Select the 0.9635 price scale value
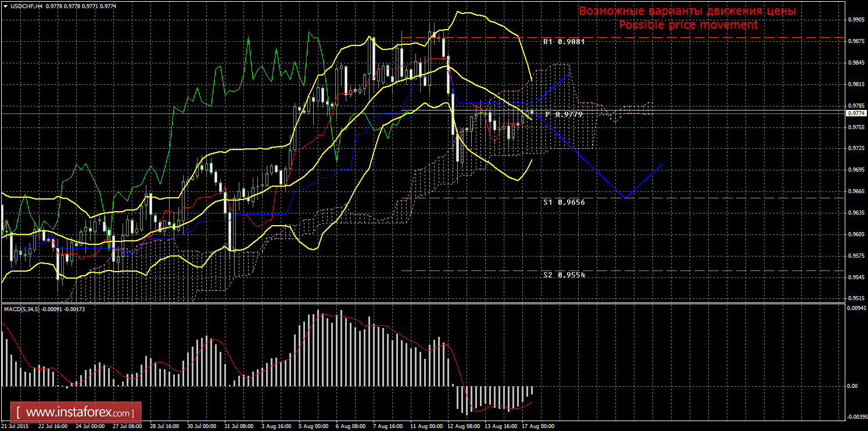 pos(856,213)
